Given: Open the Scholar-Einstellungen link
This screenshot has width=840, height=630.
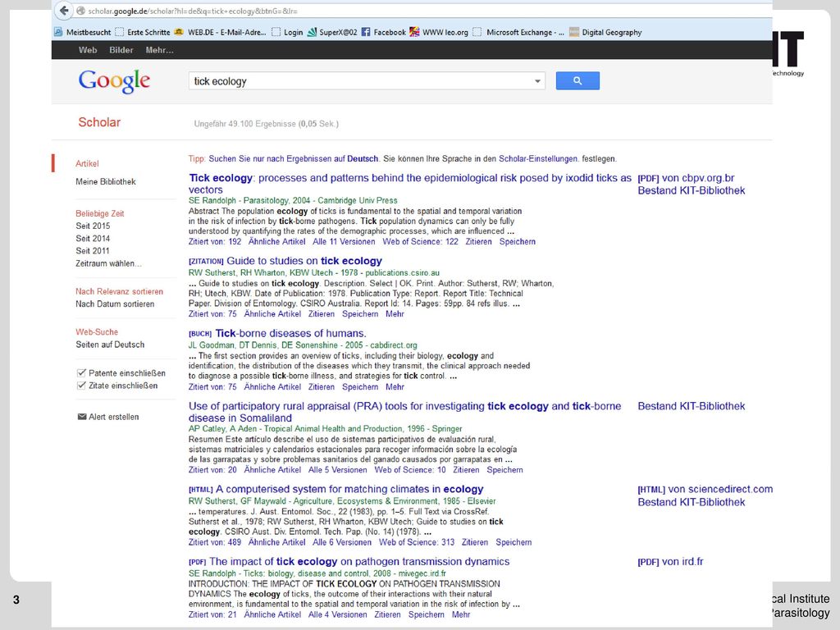Looking at the screenshot, I should coord(538,158).
